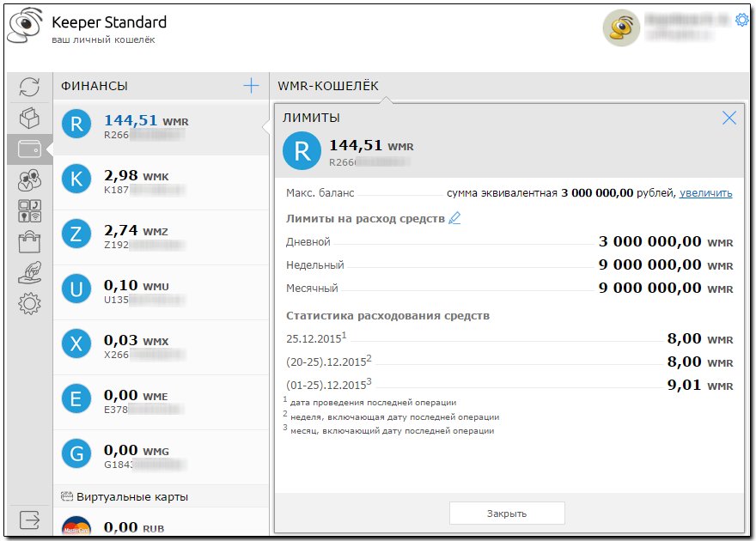Click the refresh sync icon in sidebar

29,88
